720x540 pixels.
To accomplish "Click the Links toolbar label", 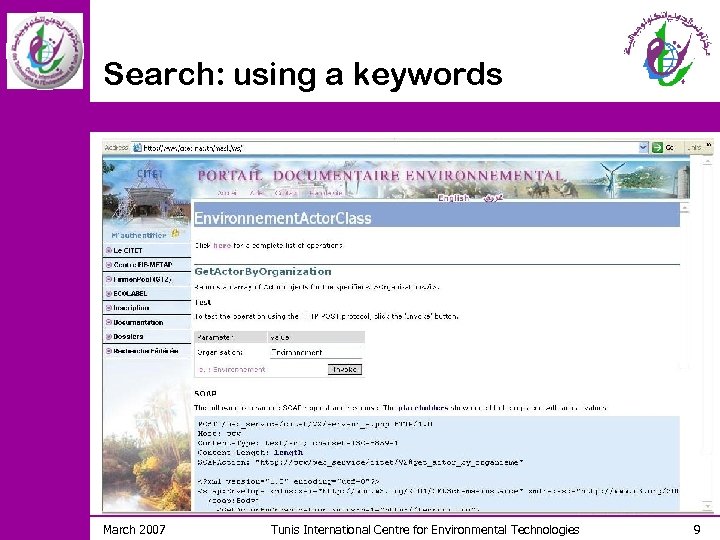I will pos(694,147).
